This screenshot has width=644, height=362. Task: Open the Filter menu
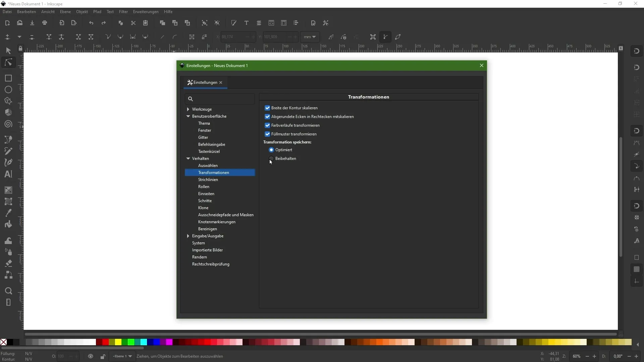123,12
